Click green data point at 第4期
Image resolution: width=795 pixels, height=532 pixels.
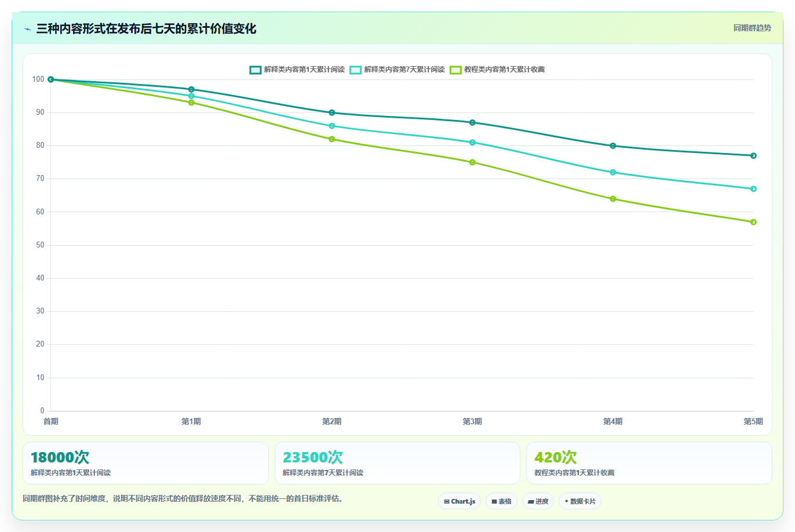(x=613, y=199)
